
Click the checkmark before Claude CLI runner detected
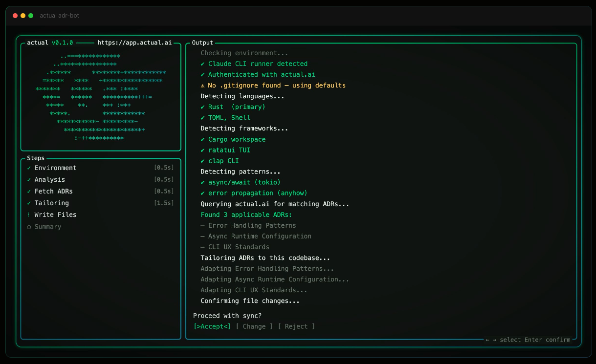pos(202,64)
